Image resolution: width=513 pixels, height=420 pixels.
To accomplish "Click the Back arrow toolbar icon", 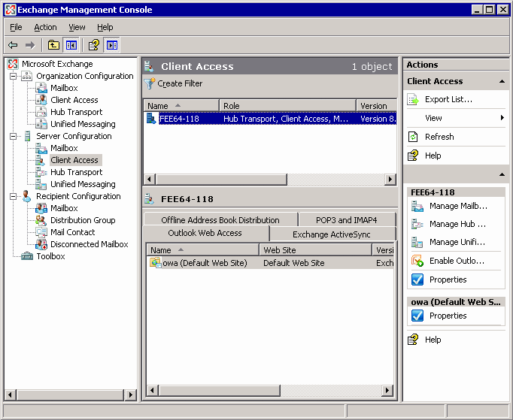I will pos(13,45).
